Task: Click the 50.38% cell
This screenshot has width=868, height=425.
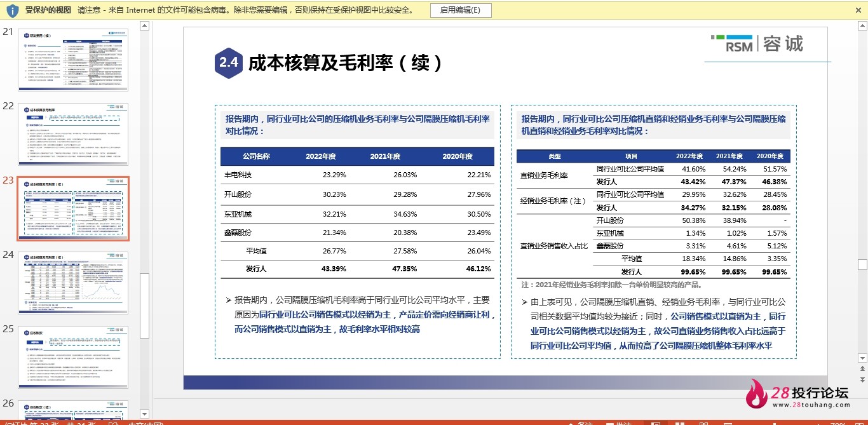Action: (x=694, y=220)
